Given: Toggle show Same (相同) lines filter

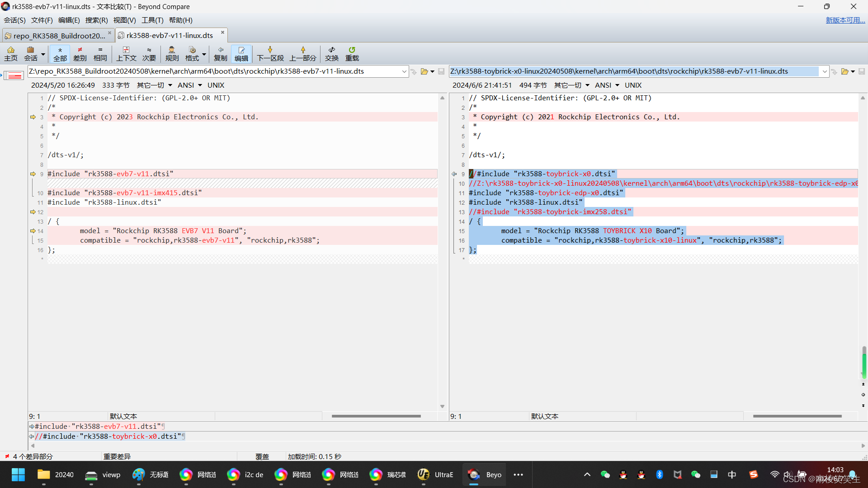Looking at the screenshot, I should [100, 53].
